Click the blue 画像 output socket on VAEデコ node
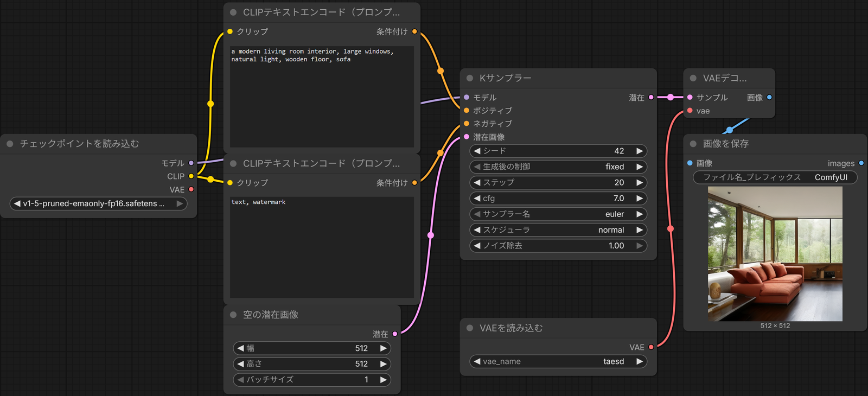This screenshot has height=396, width=868. click(769, 97)
